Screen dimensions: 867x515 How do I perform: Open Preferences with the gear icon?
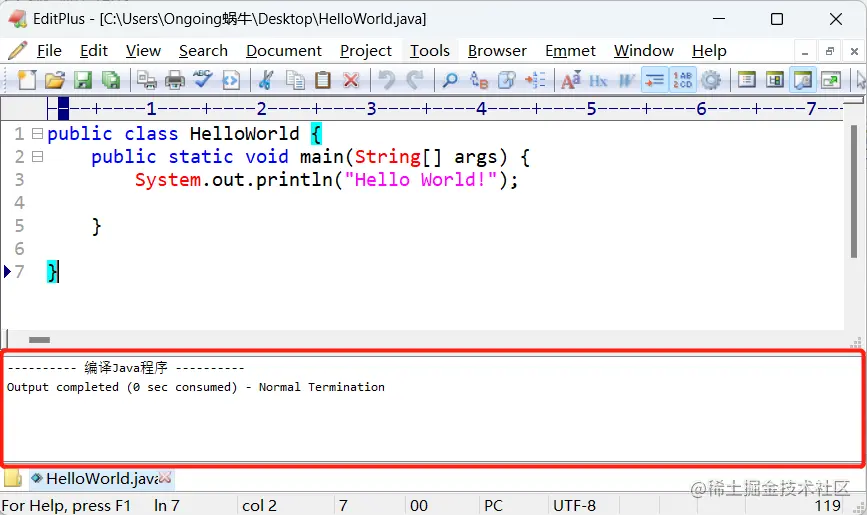(711, 80)
